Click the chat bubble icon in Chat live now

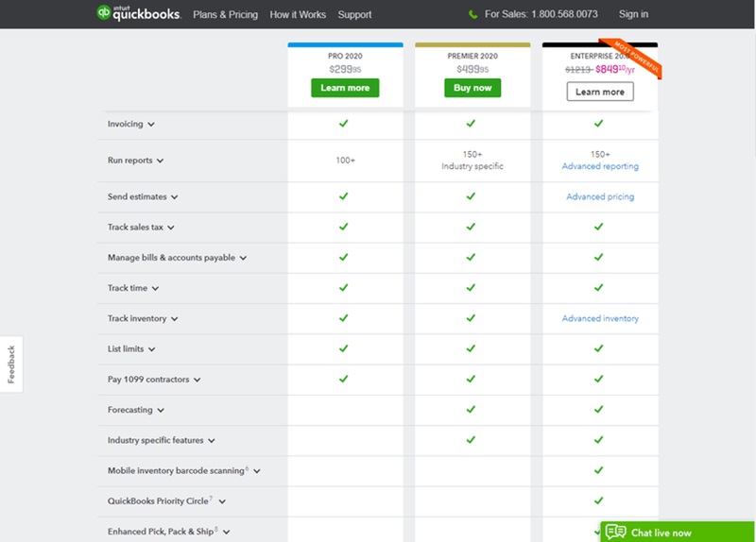(615, 533)
